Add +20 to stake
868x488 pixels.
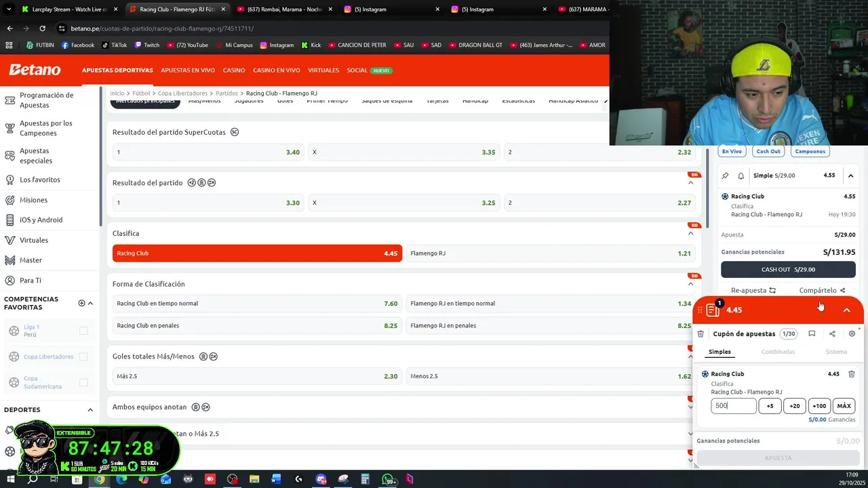pyautogui.click(x=795, y=406)
